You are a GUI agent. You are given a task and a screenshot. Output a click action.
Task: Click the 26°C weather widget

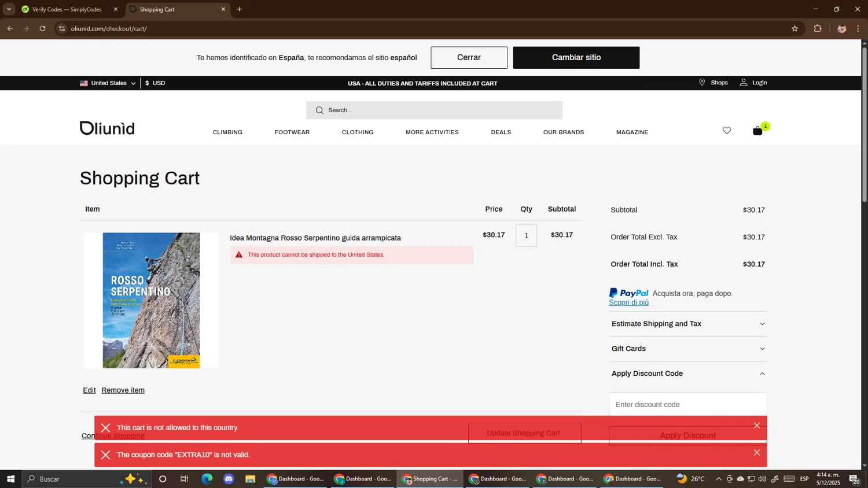[x=691, y=479]
